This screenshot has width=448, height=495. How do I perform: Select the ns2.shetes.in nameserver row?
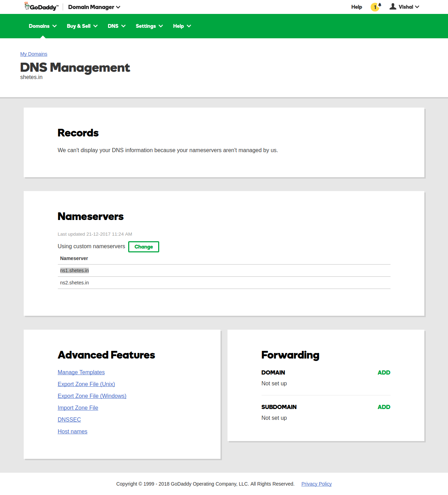tap(224, 283)
